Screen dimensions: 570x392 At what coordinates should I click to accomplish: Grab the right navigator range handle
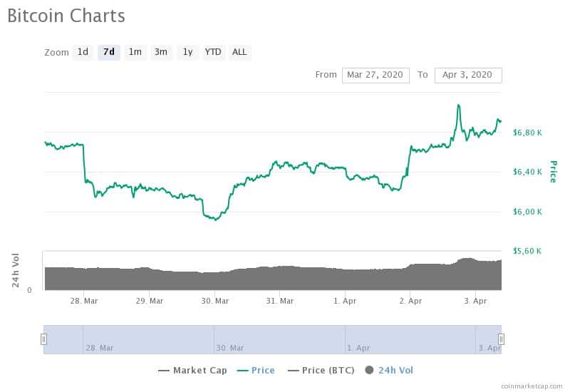tap(501, 339)
